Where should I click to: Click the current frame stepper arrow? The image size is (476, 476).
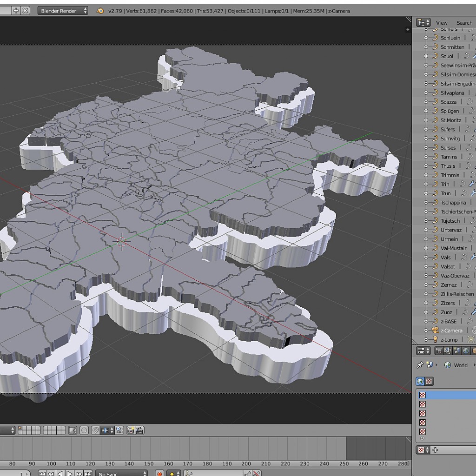click(27, 473)
